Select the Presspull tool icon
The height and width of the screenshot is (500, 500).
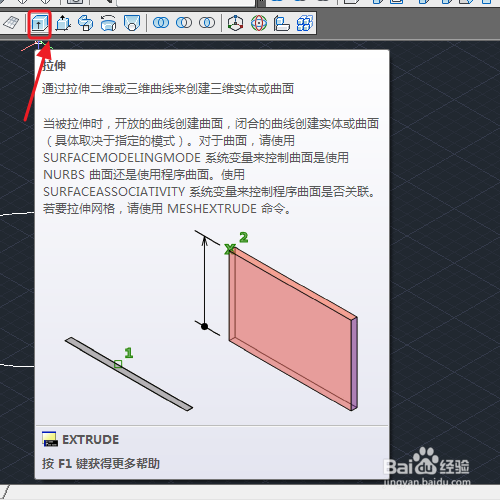pyautogui.click(x=63, y=23)
